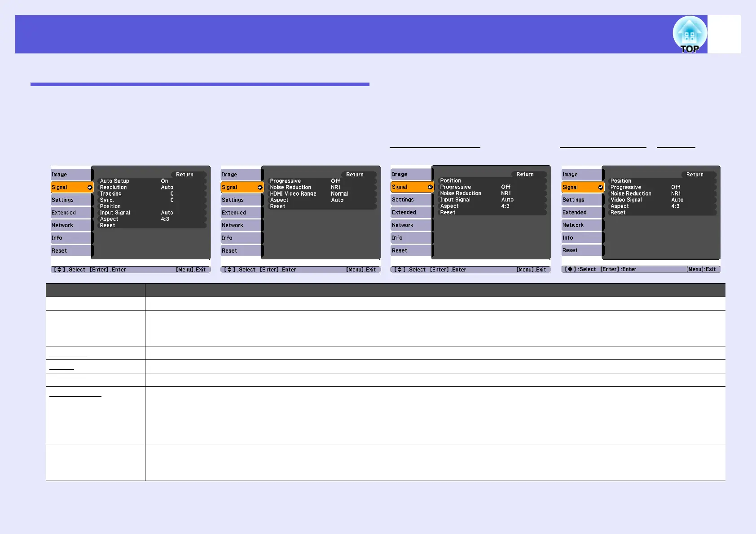The height and width of the screenshot is (534, 756).
Task: Click the up-down select arrows in fourth menu footer
Action: coord(570,269)
